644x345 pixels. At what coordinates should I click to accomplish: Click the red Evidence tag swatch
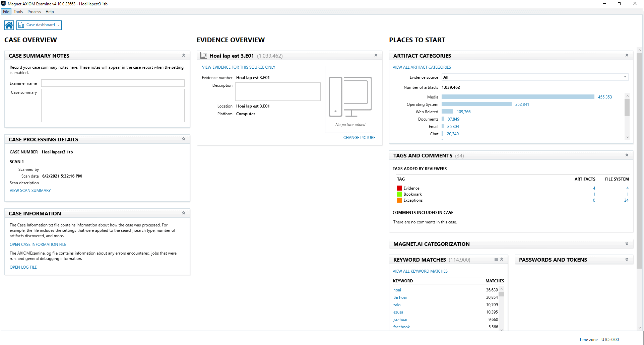click(399, 188)
